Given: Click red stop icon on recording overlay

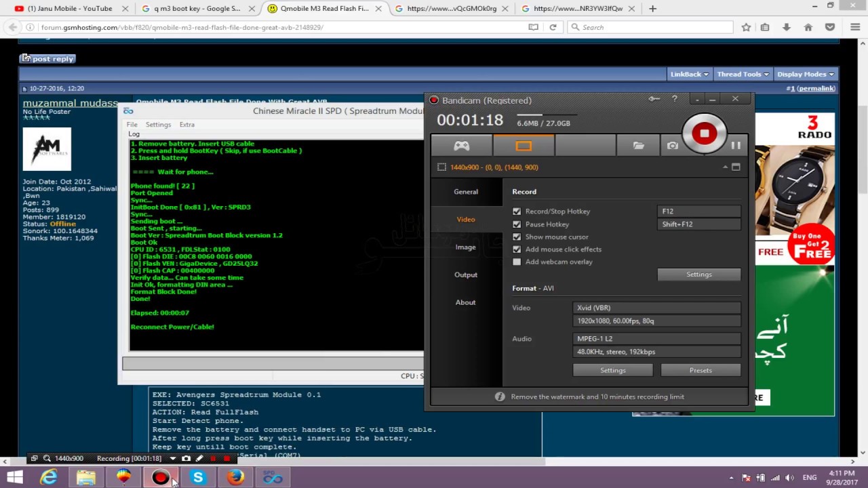Looking at the screenshot, I should click(x=226, y=459).
